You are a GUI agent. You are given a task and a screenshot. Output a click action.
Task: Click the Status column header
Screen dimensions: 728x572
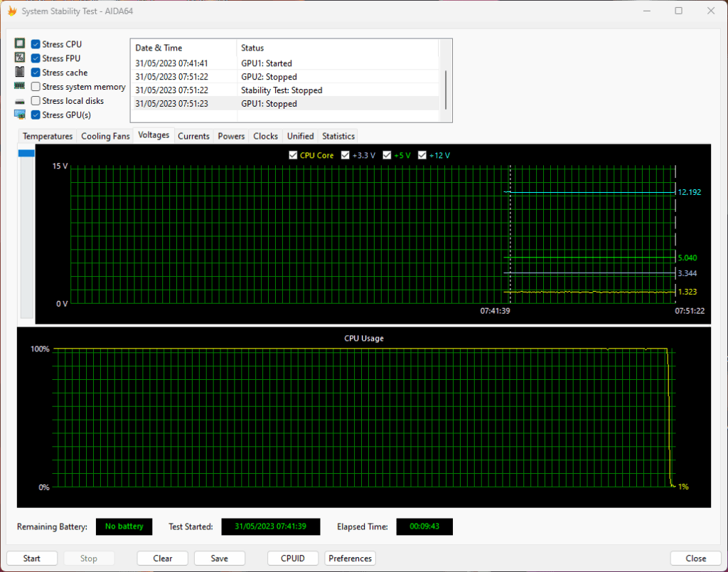tap(338, 48)
